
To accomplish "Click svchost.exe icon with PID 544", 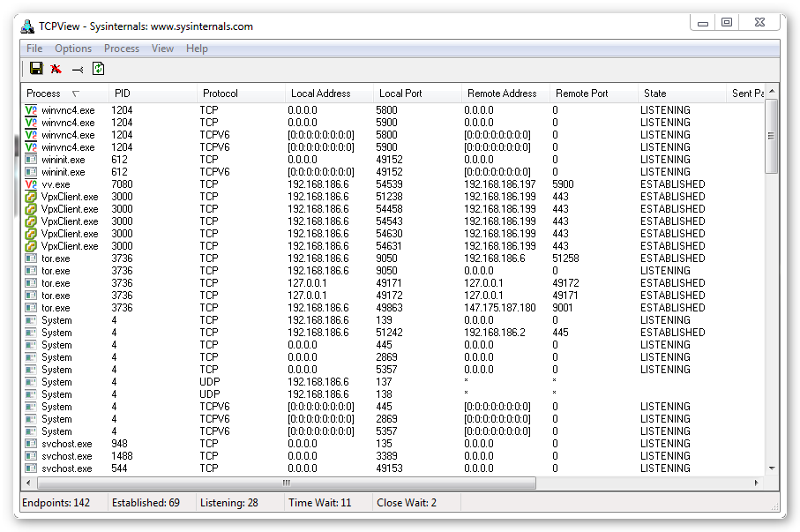I will [31, 468].
